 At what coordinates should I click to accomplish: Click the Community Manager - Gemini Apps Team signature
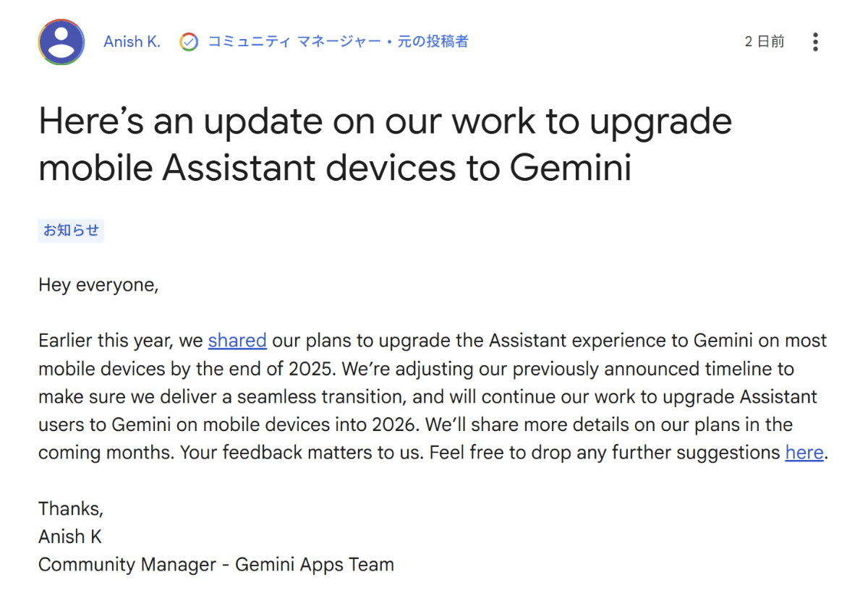click(x=216, y=564)
